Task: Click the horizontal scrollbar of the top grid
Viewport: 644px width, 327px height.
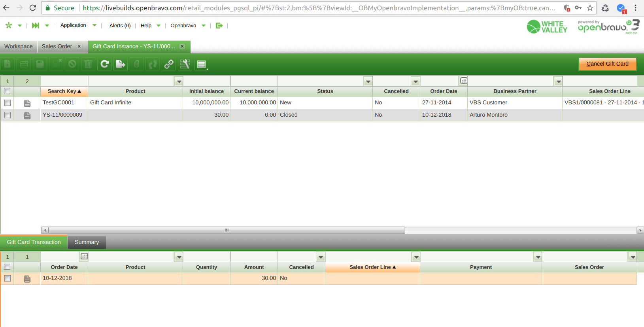Action: (227, 230)
